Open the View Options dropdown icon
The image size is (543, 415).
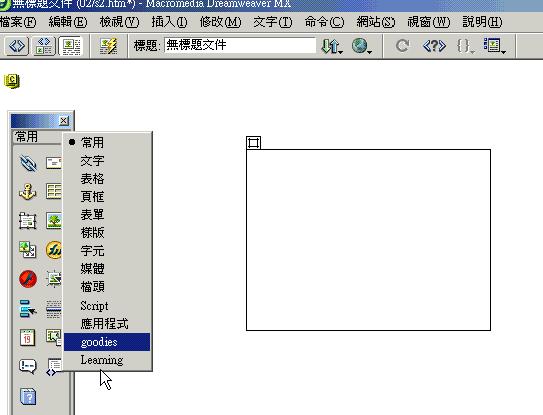point(495,46)
